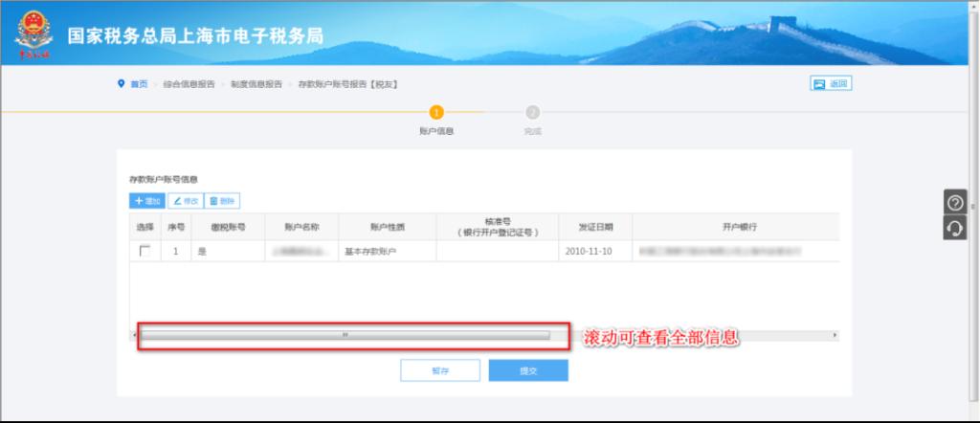980x423 pixels.
Task: Click the 增加 add account button
Action: click(147, 201)
